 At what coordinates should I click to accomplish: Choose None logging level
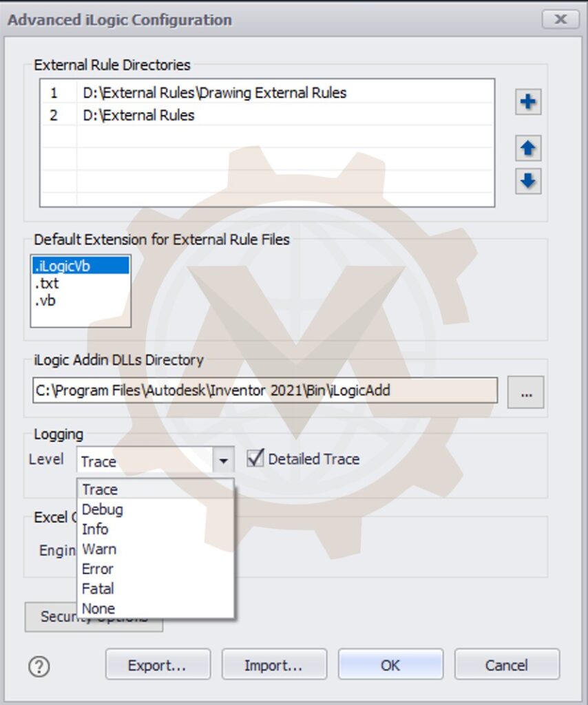156,609
